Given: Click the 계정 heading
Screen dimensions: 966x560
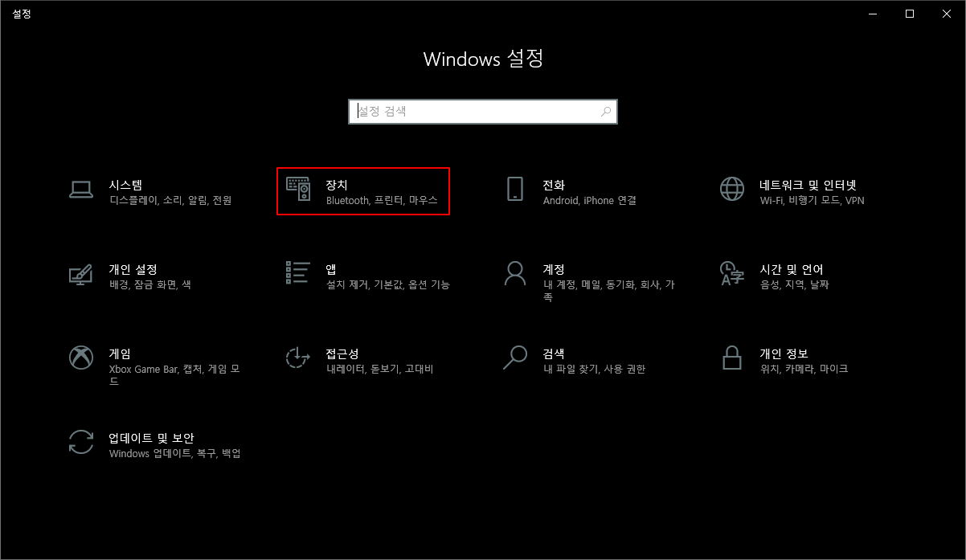Looking at the screenshot, I should click(554, 269).
